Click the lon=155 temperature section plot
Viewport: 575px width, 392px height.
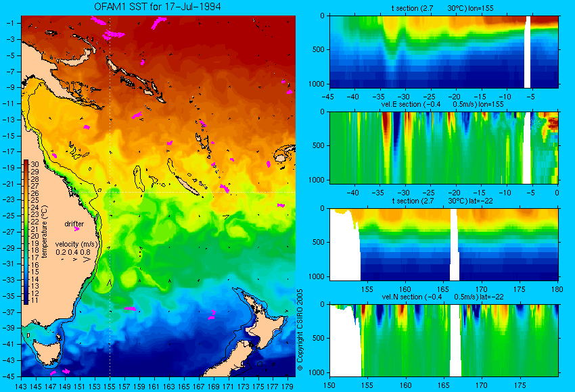click(x=444, y=51)
